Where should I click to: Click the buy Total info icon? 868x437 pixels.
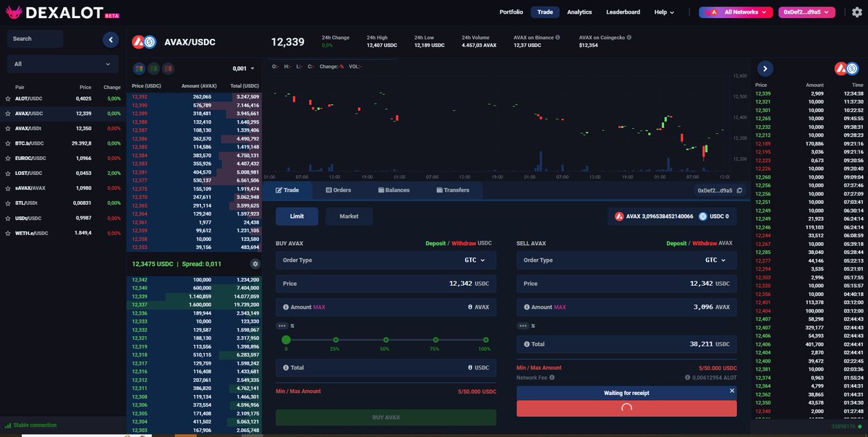(286, 368)
